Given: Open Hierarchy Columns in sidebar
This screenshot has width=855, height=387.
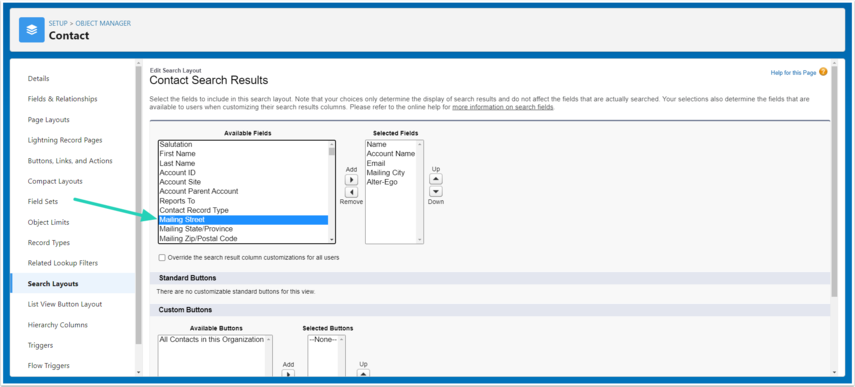Looking at the screenshot, I should (58, 325).
